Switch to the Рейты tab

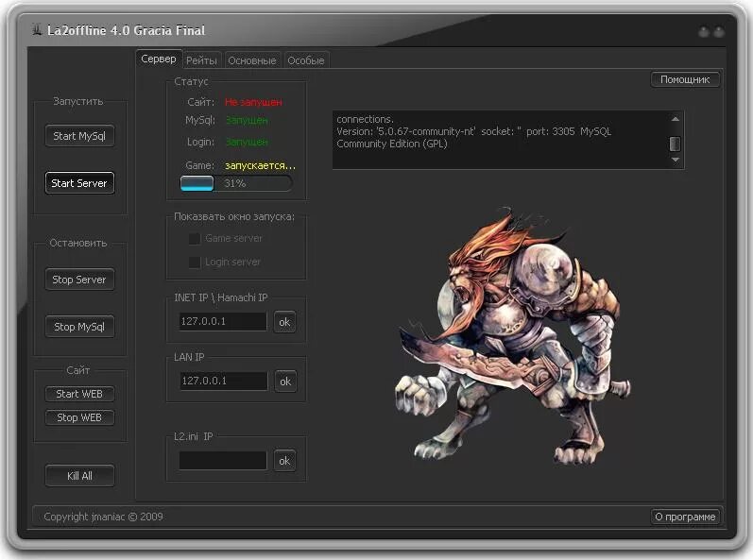coord(201,60)
